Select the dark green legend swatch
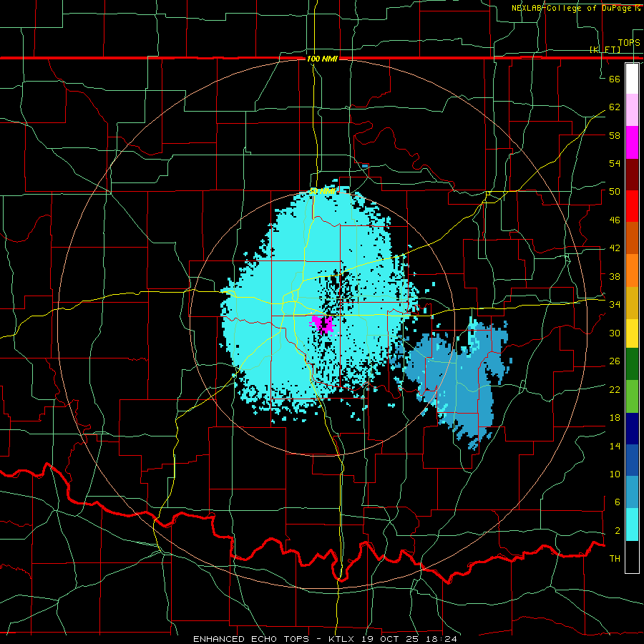This screenshot has width=644, height=644. [632, 364]
